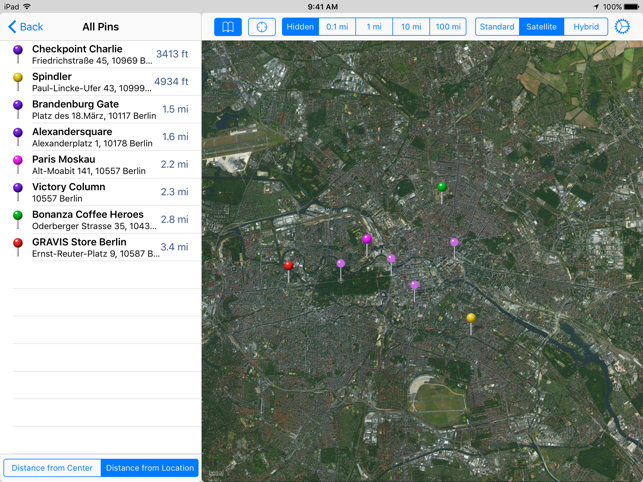The height and width of the screenshot is (482, 643).
Task: Tap the green pin on map
Action: click(441, 187)
